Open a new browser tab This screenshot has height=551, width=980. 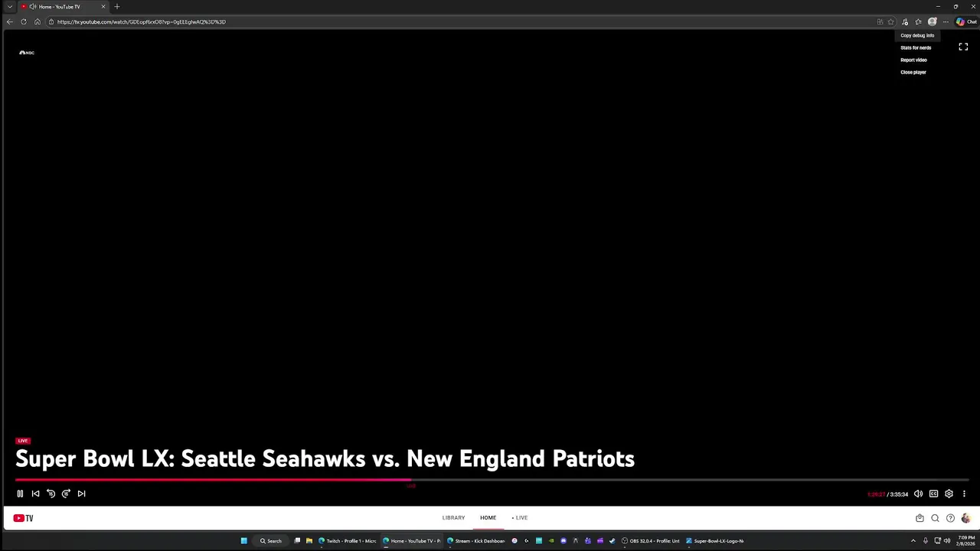117,6
